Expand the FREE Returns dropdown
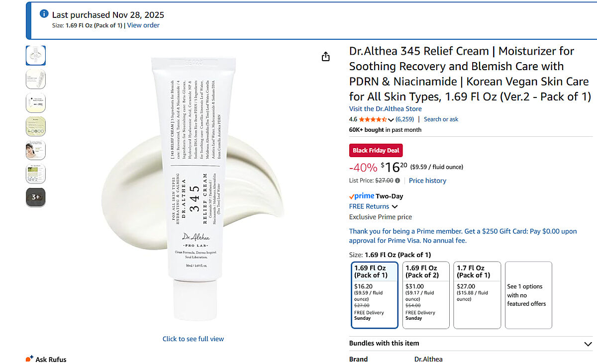Viewport: 597px width, 364px height. click(x=395, y=206)
